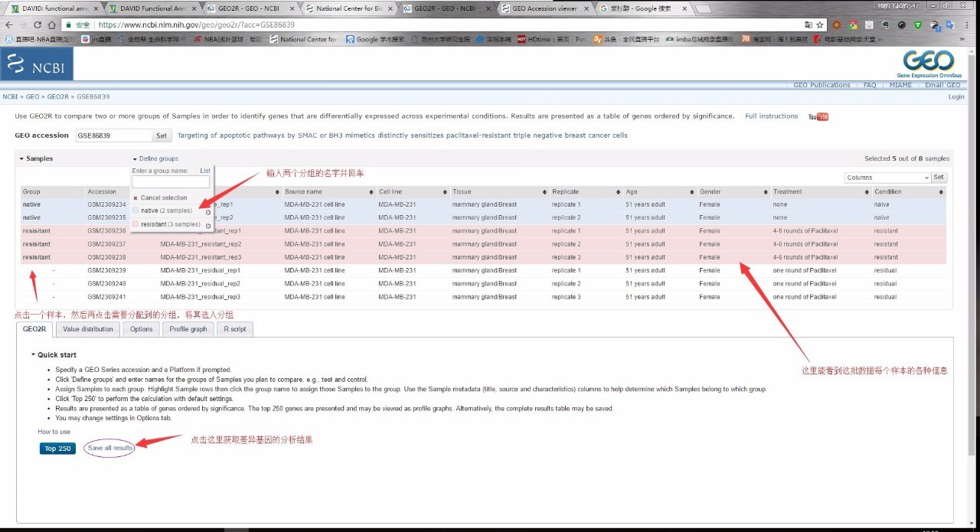Click the Set button beside GEO accession

162,135
